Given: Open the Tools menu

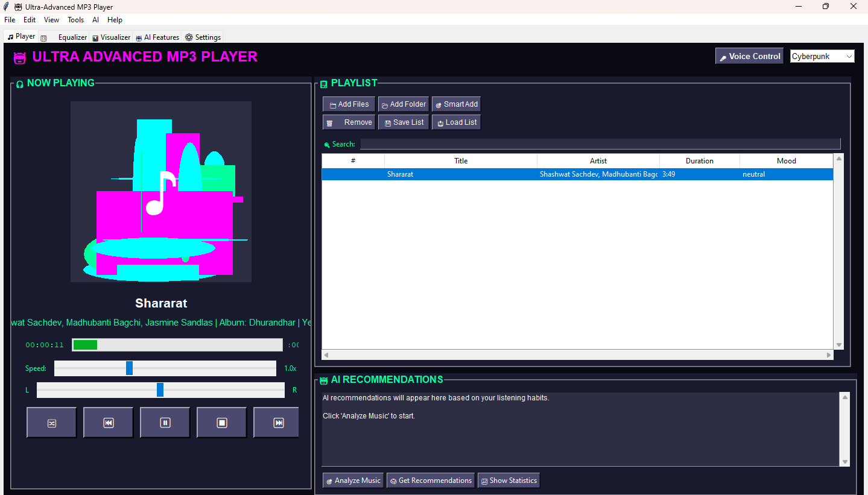Looking at the screenshot, I should click(75, 20).
